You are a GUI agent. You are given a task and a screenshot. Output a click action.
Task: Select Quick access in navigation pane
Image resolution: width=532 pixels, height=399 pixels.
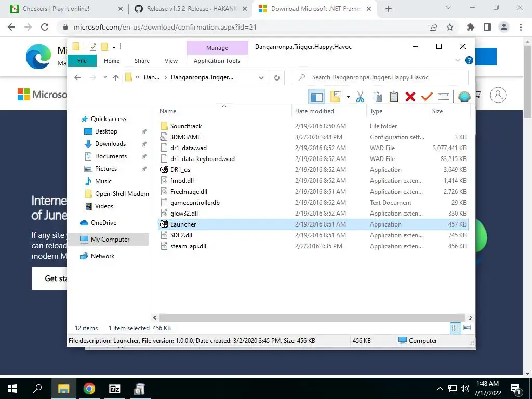(x=109, y=119)
